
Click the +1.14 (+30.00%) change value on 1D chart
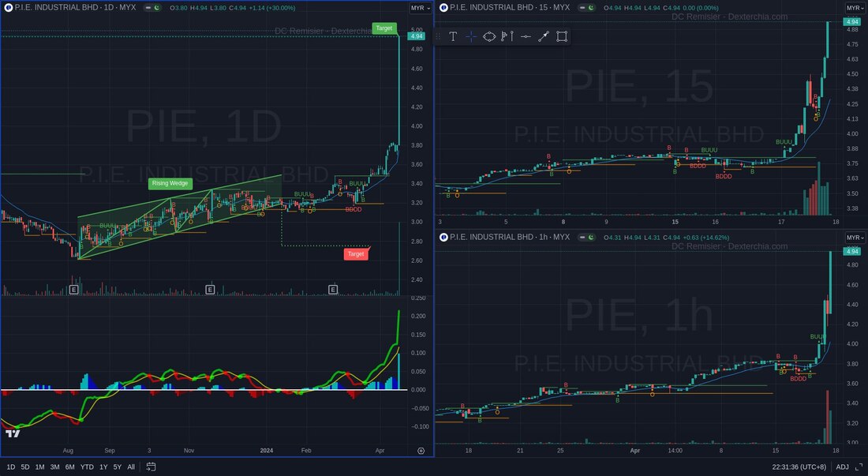coord(272,8)
